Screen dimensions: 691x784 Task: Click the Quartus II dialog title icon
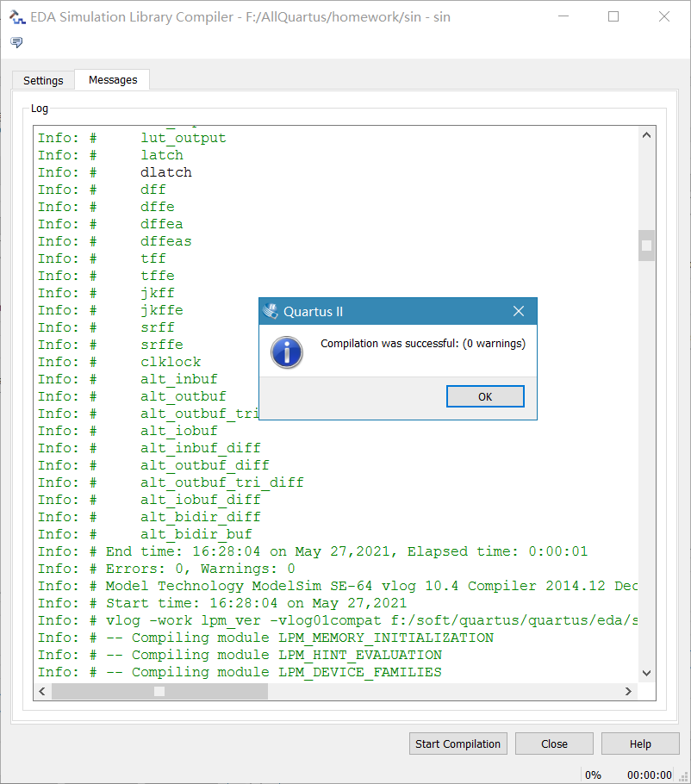[x=271, y=312]
